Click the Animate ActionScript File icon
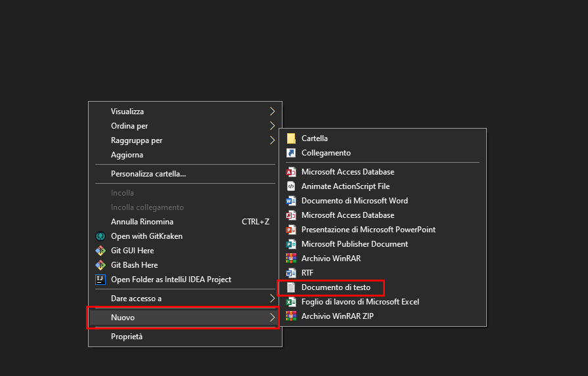 (x=291, y=186)
